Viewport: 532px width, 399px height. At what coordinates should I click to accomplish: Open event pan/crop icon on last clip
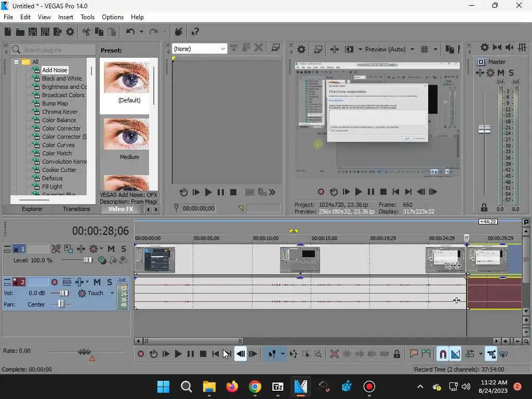[x=448, y=265]
